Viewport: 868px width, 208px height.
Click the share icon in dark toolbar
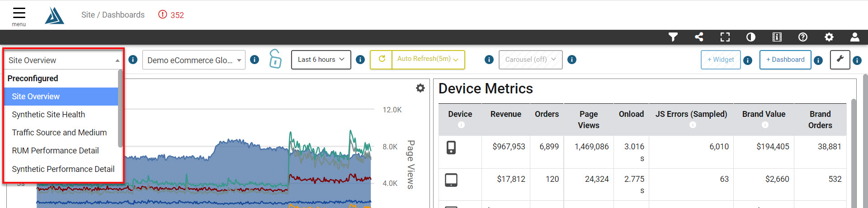(x=699, y=37)
